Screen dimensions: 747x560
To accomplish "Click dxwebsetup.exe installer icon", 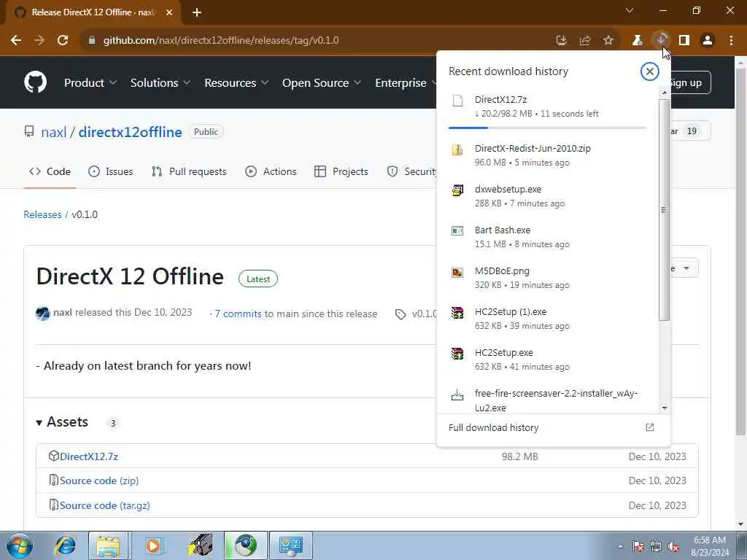I will pos(457,190).
